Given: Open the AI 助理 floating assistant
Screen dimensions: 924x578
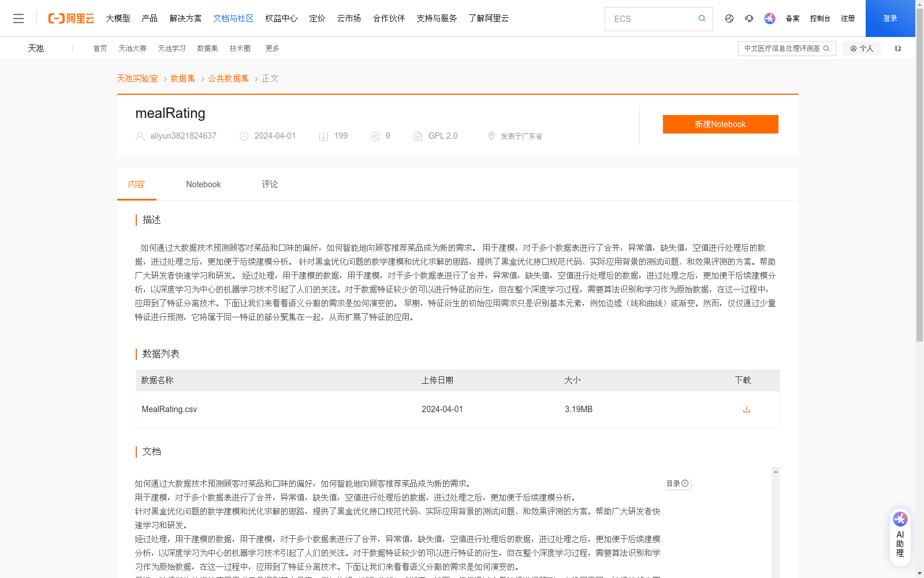Looking at the screenshot, I should point(900,536).
